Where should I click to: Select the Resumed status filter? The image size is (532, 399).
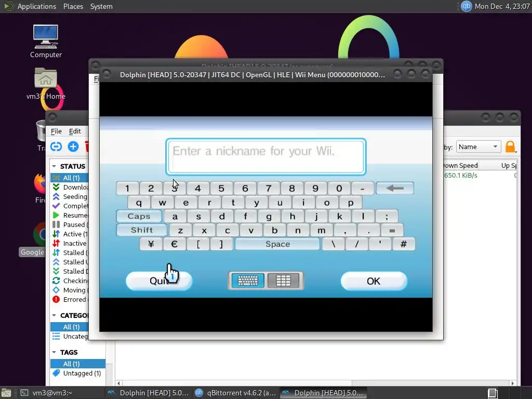click(70, 216)
